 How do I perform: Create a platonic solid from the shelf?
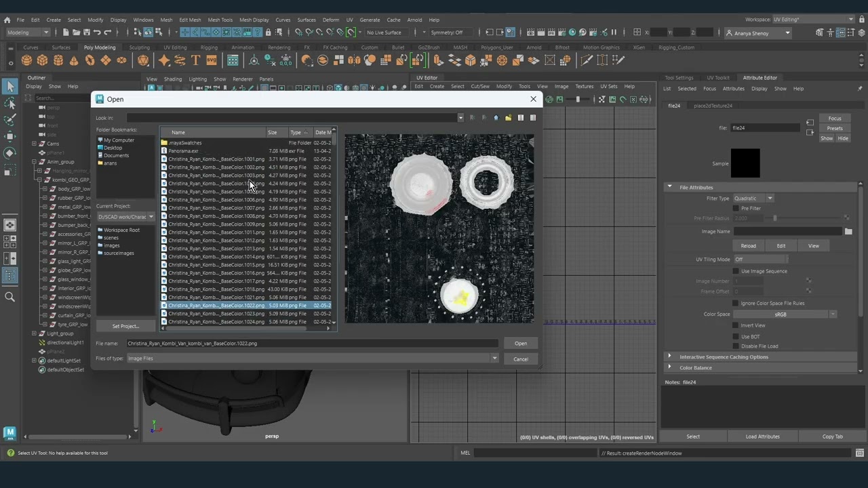(x=143, y=60)
